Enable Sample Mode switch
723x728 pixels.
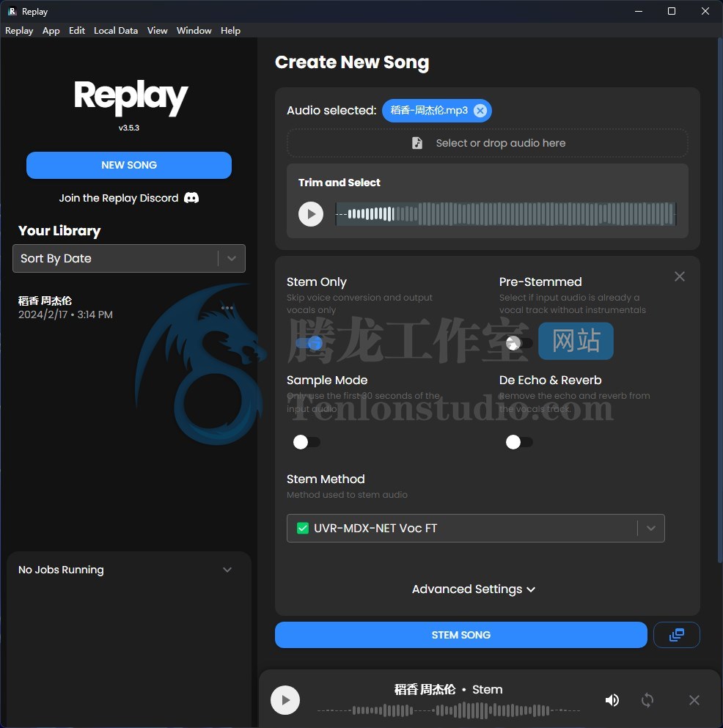point(307,442)
